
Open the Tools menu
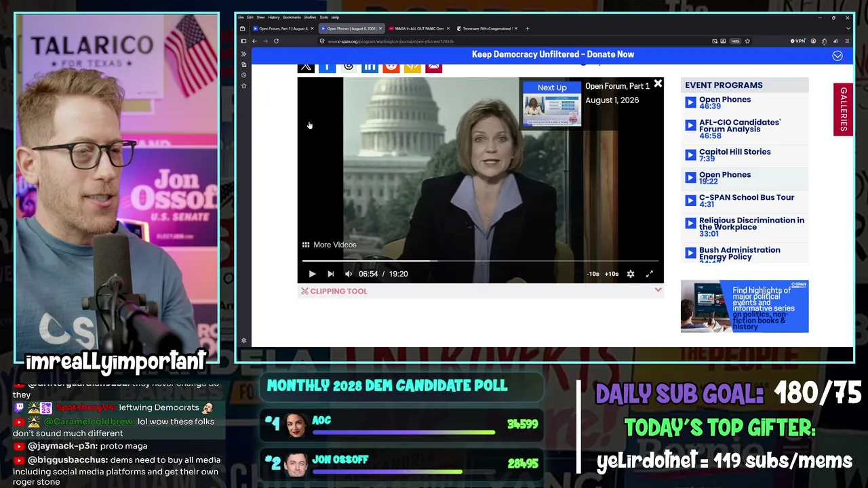[323, 17]
